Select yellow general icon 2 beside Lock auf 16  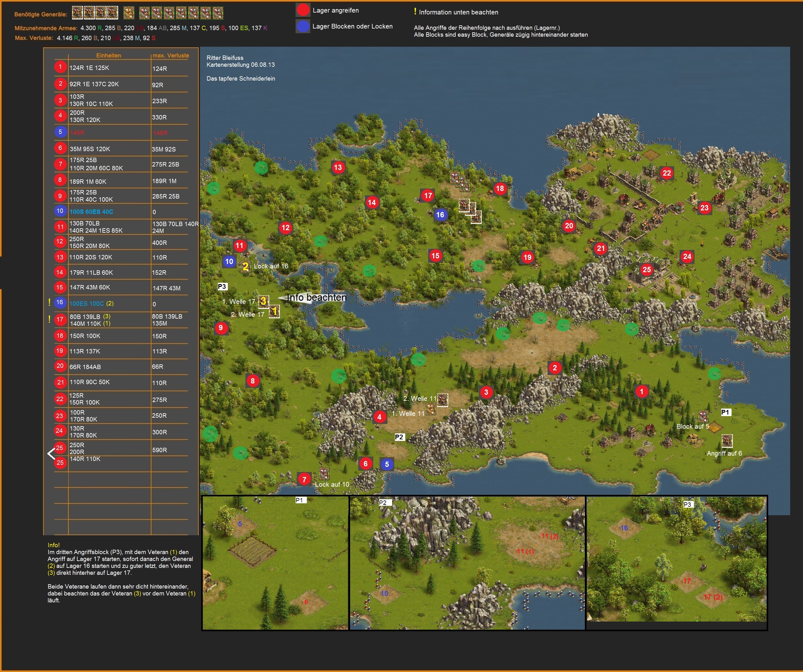245,267
